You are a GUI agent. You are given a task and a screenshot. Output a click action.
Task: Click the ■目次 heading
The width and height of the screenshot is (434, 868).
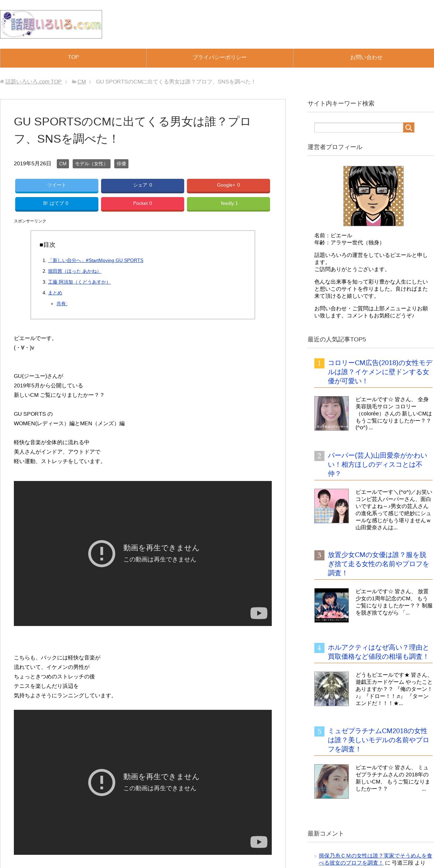coord(47,245)
